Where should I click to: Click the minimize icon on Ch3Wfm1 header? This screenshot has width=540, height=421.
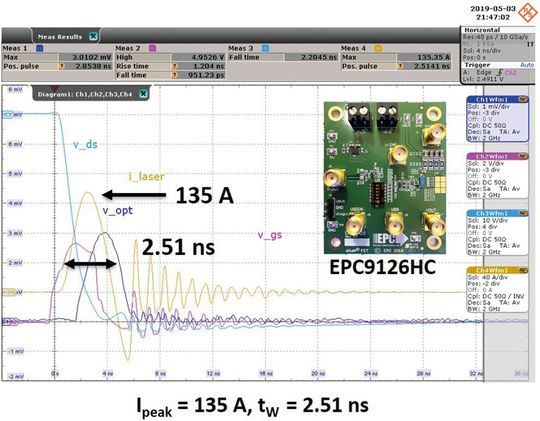pyautogui.click(x=522, y=213)
